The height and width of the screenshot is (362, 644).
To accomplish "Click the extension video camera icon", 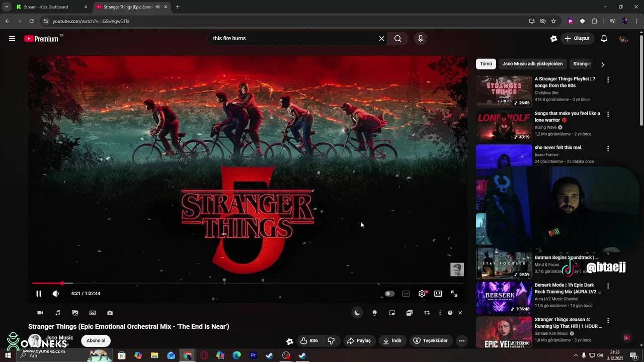I will [40, 313].
